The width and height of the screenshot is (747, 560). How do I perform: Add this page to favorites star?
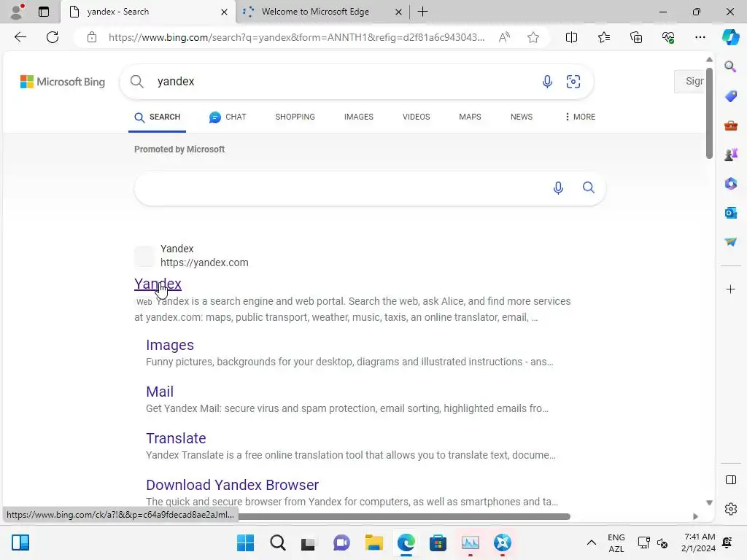click(533, 37)
